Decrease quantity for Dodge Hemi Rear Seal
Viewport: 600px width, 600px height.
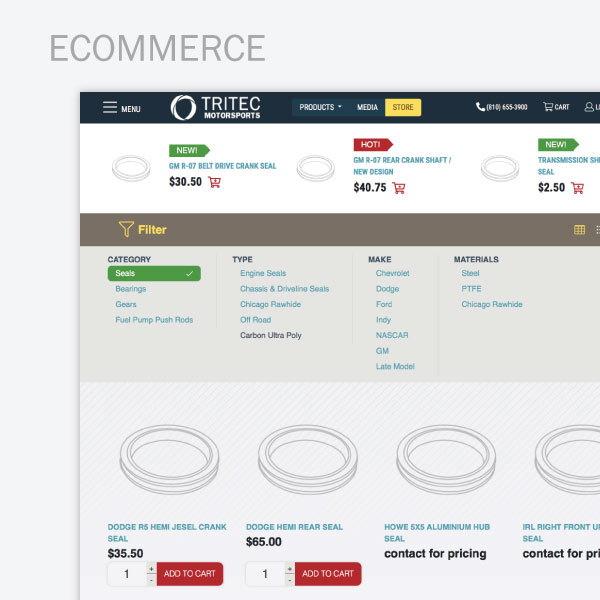pos(290,580)
